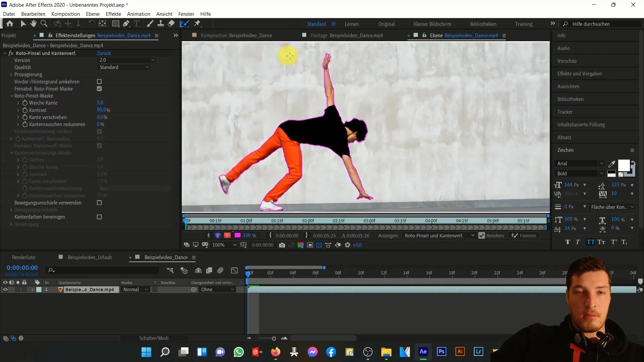Toggle the Rendern checkbox
644x362 pixels.
click(482, 236)
